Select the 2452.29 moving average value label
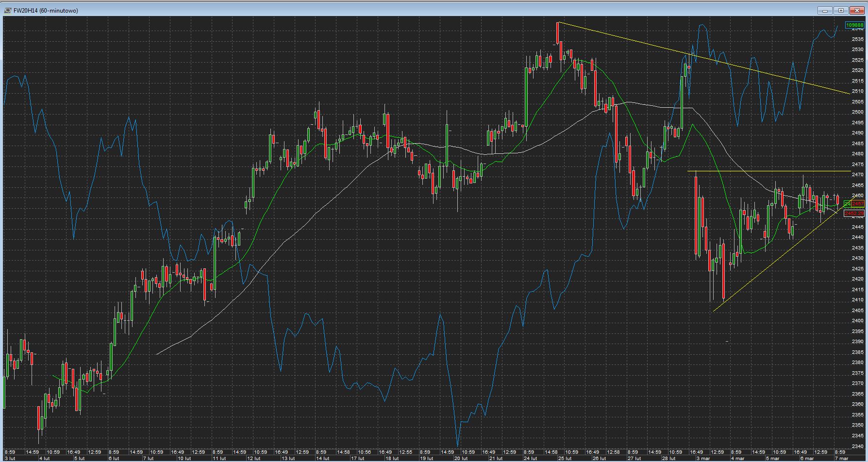The width and height of the screenshot is (868, 462). pyautogui.click(x=854, y=214)
